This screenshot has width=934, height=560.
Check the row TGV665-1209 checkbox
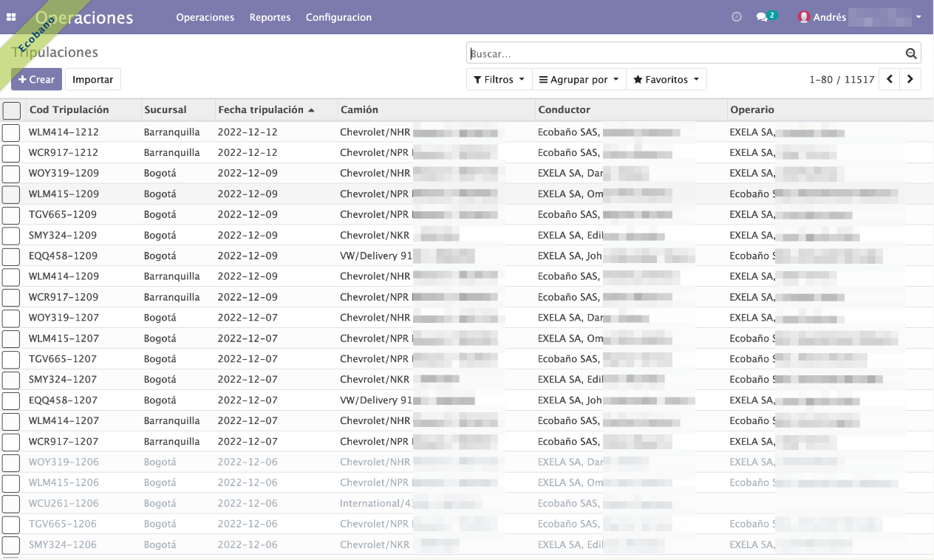pyautogui.click(x=11, y=215)
